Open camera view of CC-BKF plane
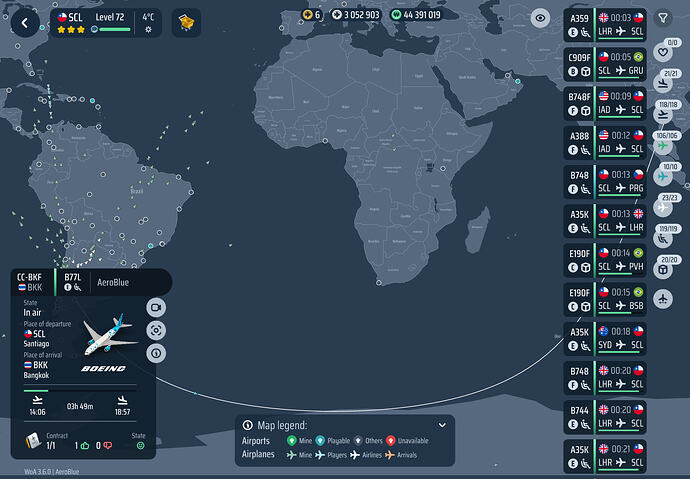This screenshot has width=690, height=479. pos(156,307)
